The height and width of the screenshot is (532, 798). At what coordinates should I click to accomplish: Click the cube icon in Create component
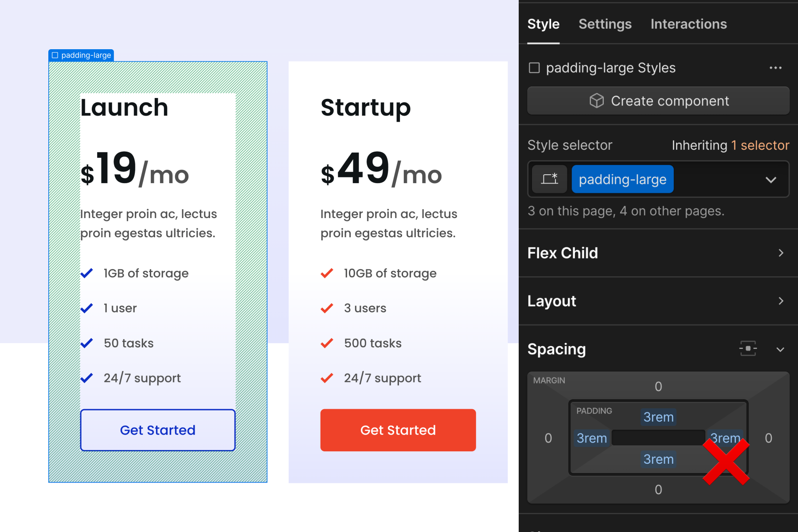(597, 101)
